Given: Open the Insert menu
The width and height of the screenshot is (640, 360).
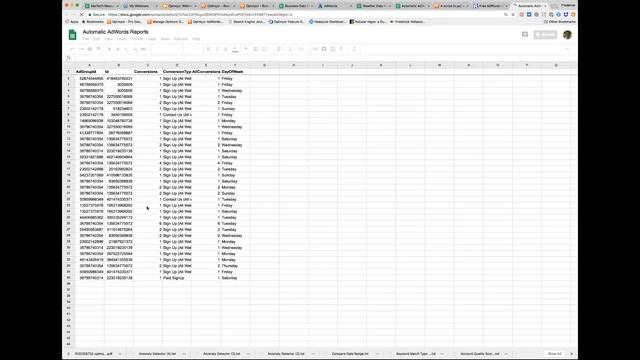Looking at the screenshot, I should pos(122,39).
